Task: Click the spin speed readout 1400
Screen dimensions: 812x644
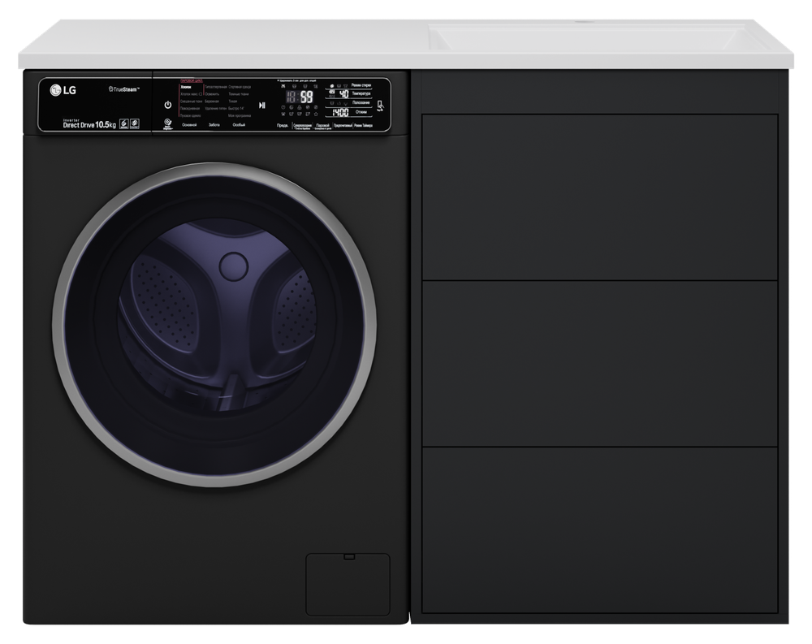Action: click(340, 112)
